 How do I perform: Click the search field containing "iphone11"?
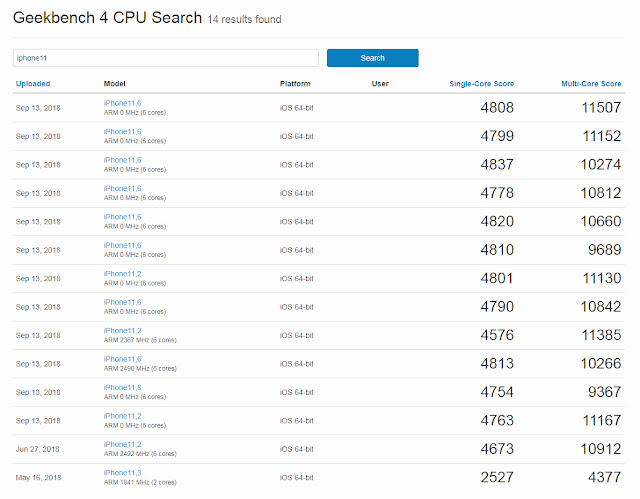[166, 58]
